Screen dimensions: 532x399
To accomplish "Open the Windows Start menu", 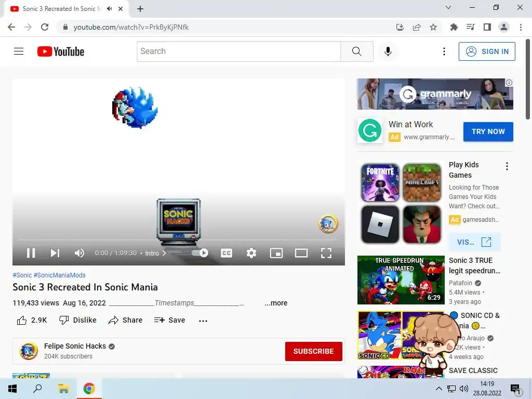I will pos(12,389).
